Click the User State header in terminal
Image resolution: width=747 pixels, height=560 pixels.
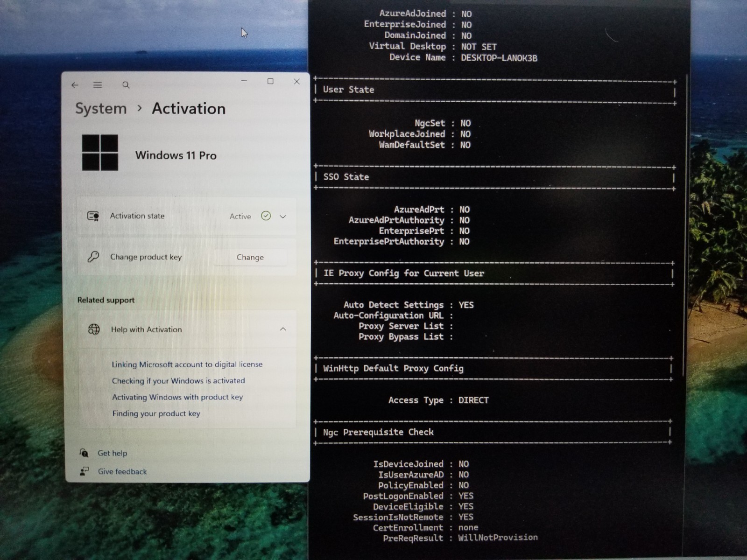[x=348, y=90]
